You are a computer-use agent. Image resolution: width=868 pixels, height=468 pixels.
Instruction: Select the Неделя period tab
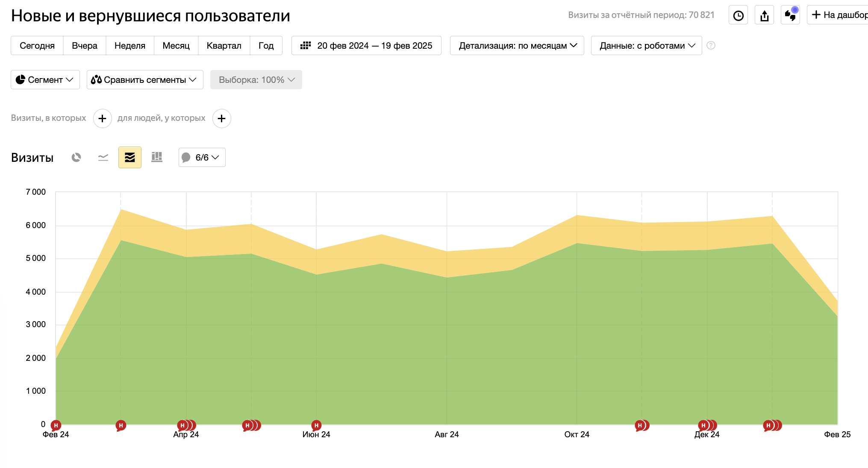pos(130,46)
